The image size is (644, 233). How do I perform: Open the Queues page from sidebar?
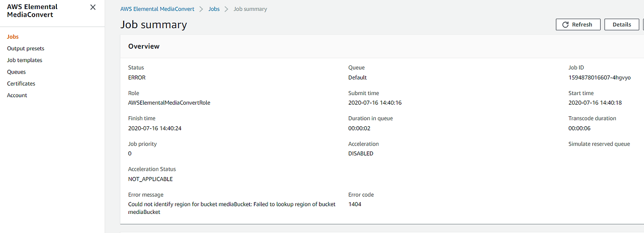pos(17,72)
